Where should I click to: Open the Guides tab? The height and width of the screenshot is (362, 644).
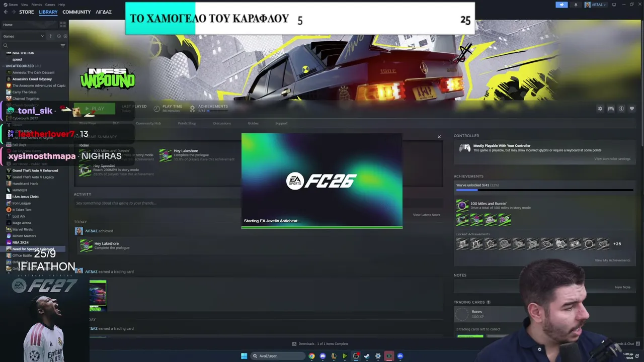253,123
